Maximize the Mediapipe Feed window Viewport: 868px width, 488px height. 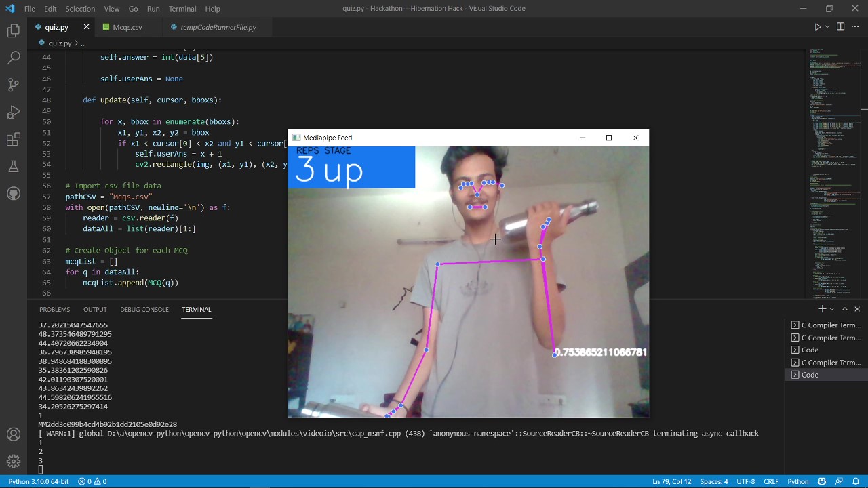[x=608, y=138]
